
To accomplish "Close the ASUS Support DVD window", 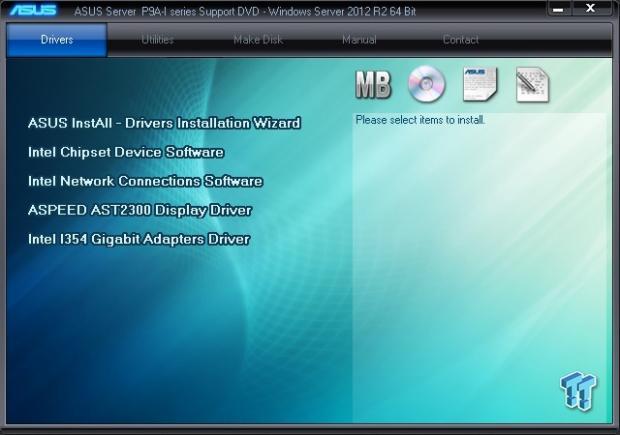I will [590, 8].
